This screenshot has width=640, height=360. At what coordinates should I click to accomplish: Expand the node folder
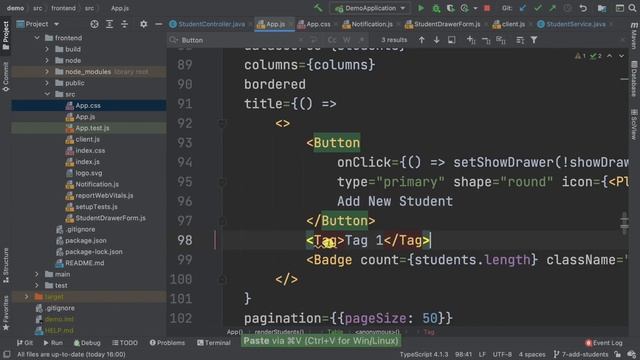pos(47,60)
